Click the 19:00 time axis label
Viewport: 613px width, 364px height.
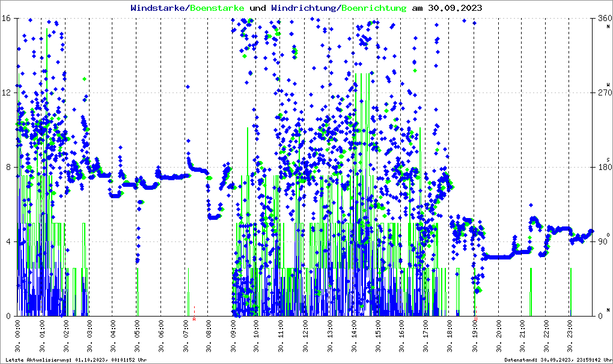click(475, 336)
